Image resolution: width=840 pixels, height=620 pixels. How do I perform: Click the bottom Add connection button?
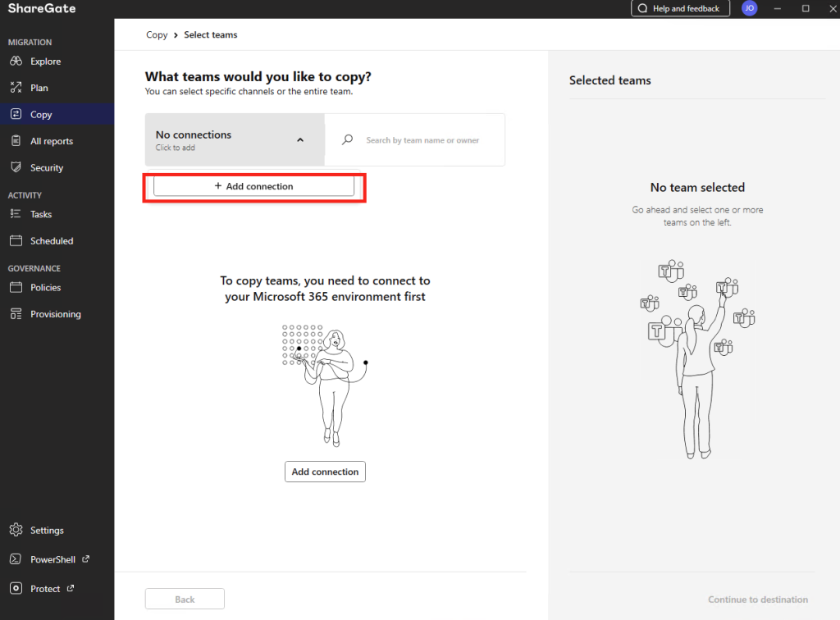pyautogui.click(x=325, y=472)
